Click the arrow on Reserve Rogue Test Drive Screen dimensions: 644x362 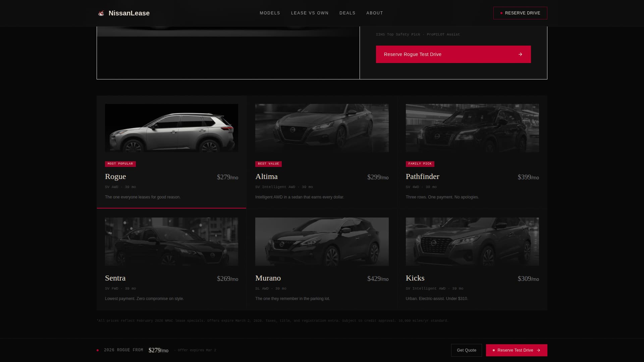point(520,54)
